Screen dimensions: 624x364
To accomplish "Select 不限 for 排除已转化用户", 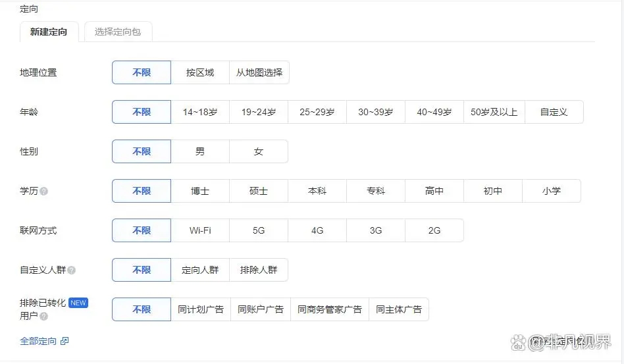I will 142,309.
